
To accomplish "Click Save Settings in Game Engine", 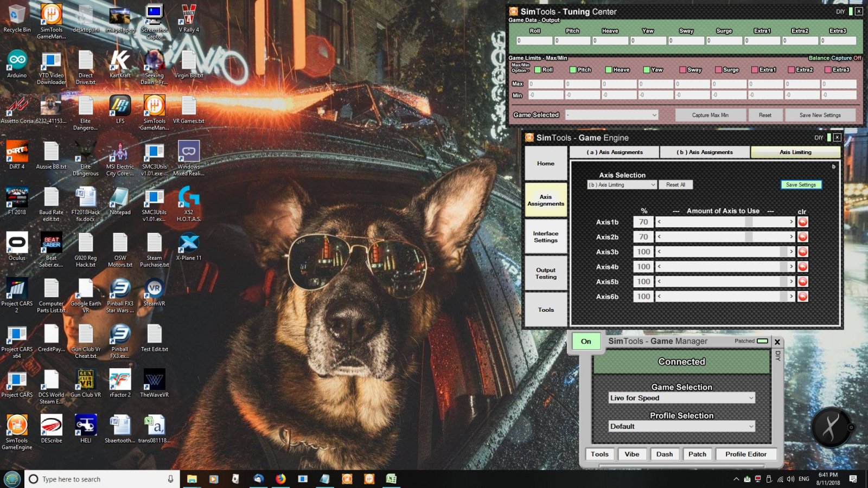I will tap(801, 185).
